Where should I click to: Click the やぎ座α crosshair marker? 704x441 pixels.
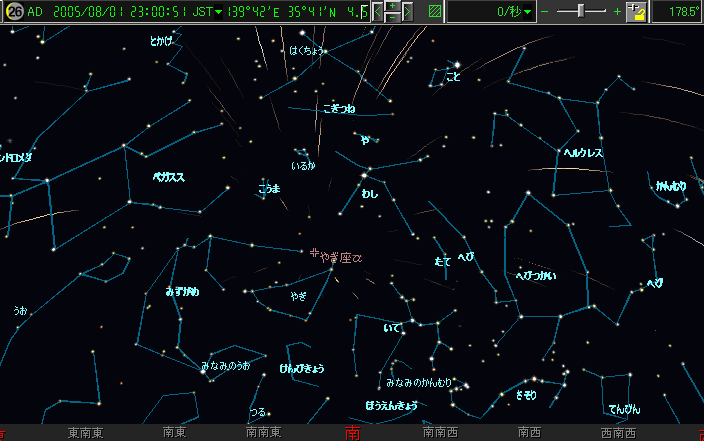(315, 254)
